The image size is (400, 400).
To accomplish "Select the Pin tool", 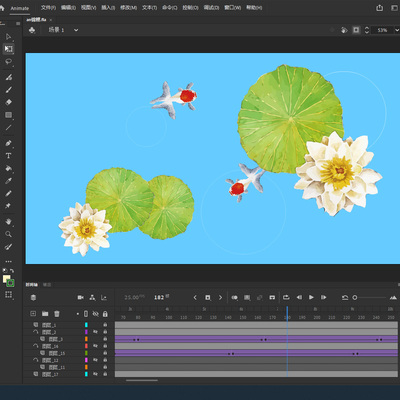I will tap(9, 206).
